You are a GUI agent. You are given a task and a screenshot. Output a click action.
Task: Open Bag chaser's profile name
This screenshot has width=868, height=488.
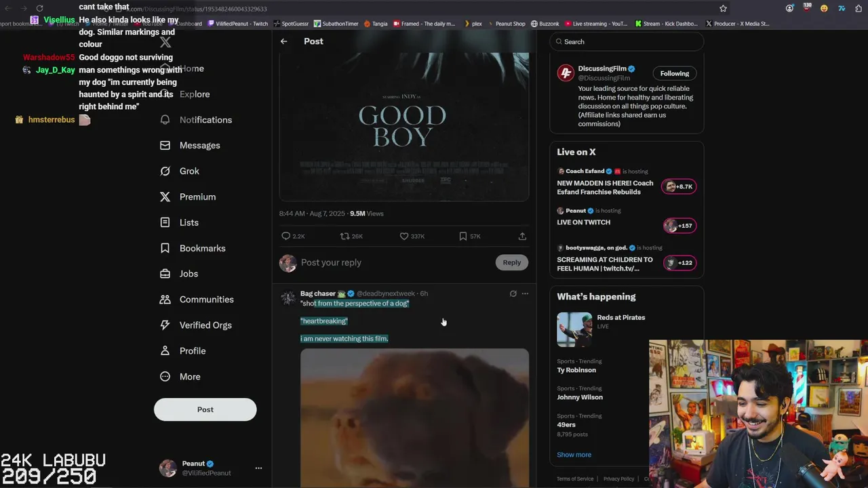(318, 294)
